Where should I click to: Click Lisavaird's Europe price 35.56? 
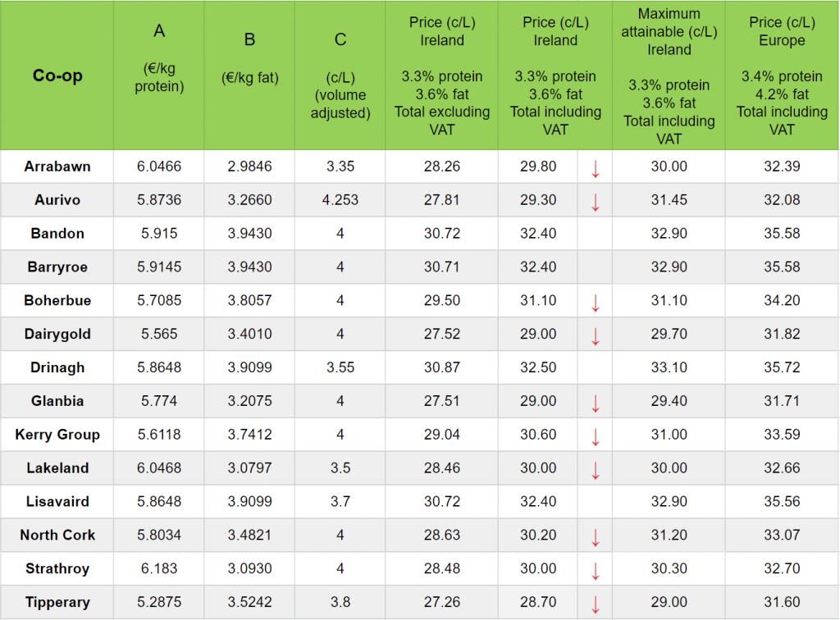(x=782, y=501)
